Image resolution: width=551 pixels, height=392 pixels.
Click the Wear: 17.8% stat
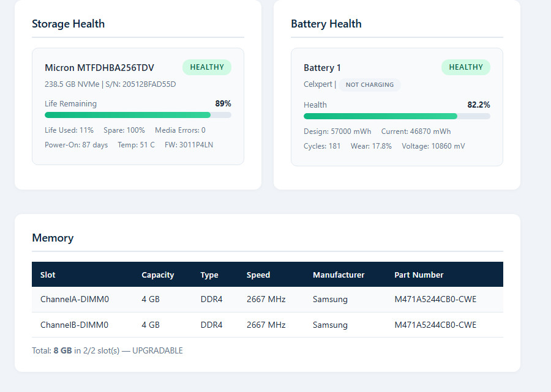(x=371, y=146)
